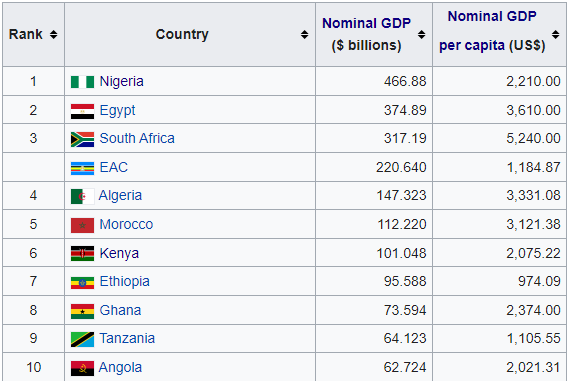Sort by Nominal GDP billions arrows

[421, 34]
